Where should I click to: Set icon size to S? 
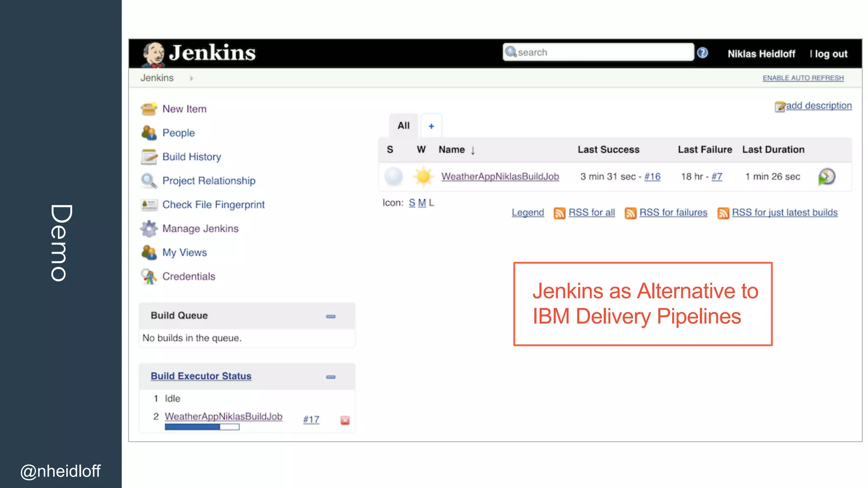pos(412,203)
